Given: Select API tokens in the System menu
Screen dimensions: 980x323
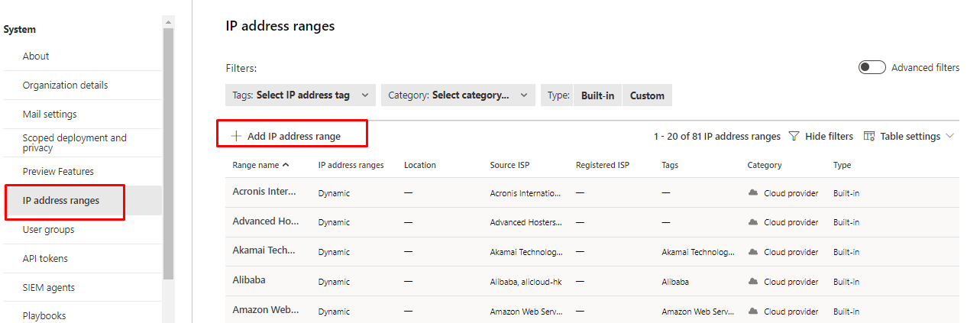Looking at the screenshot, I should [x=45, y=258].
